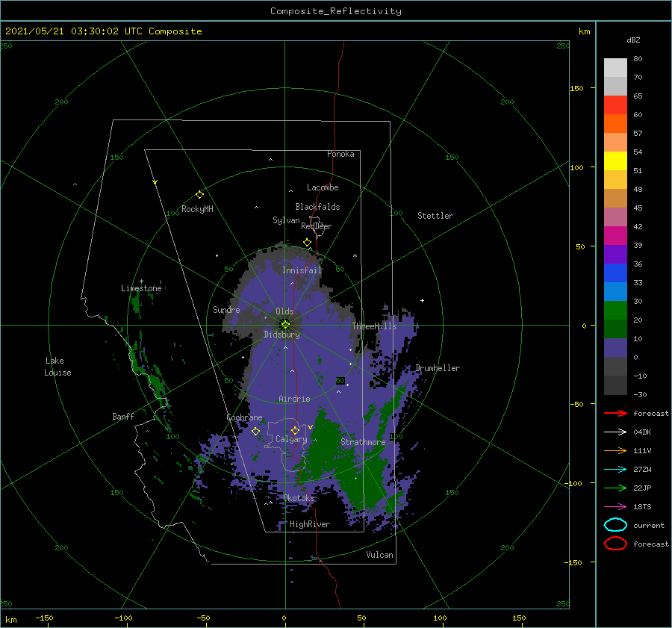Click the Strathmore label

coord(363,442)
